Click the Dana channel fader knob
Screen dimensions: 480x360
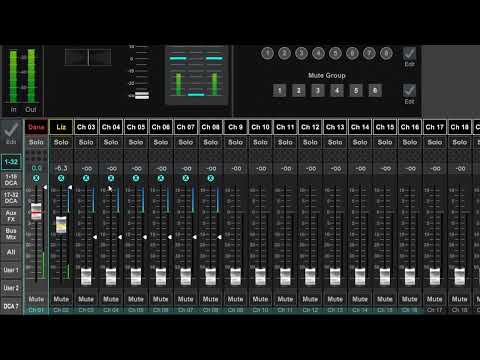point(36,211)
